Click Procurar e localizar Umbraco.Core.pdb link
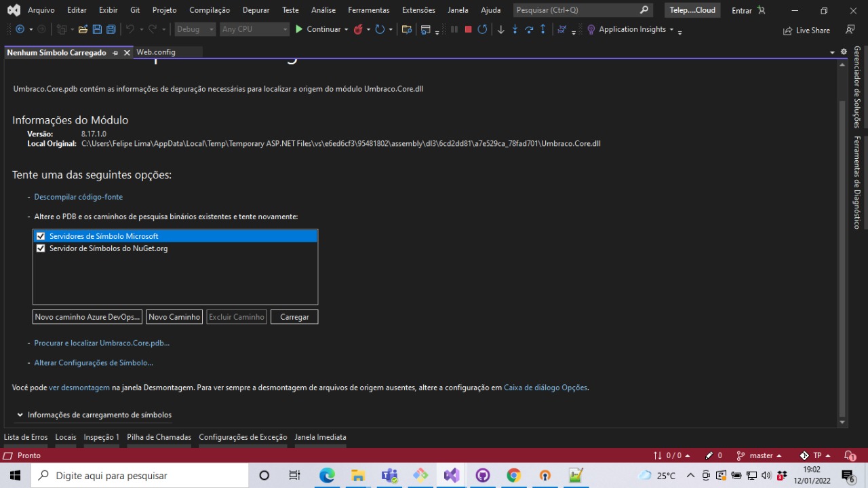This screenshot has width=868, height=488. click(x=102, y=343)
